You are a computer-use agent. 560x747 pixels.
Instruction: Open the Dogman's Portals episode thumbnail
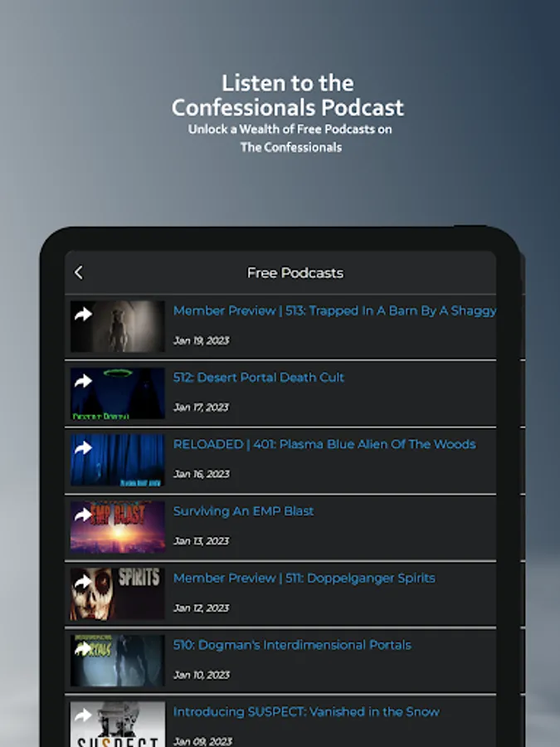pos(118,661)
